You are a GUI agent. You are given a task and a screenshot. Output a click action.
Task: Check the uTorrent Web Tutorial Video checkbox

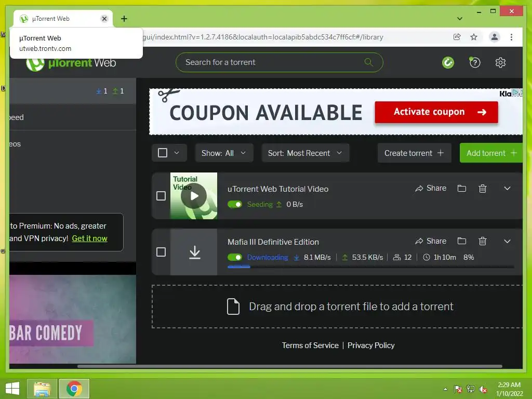161,196
